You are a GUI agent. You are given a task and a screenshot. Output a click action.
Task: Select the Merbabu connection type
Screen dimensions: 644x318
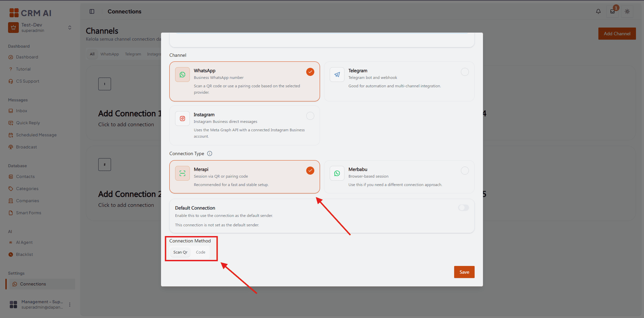tap(399, 177)
